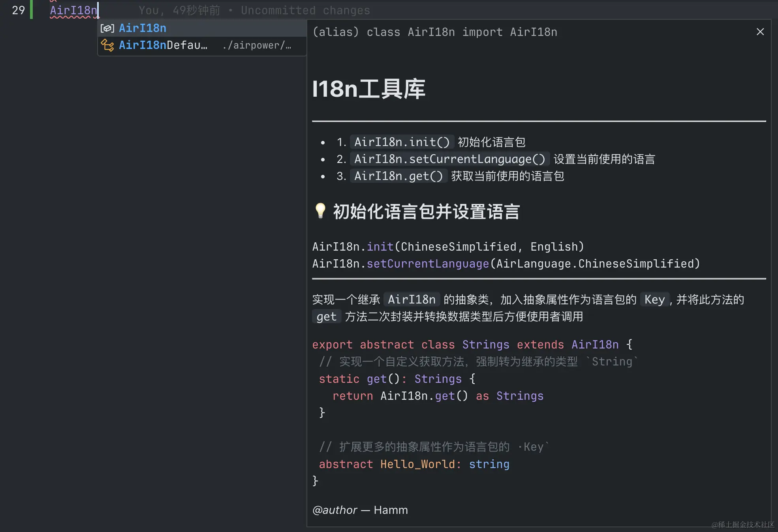
Task: Click the inline 'Key' code label in description
Action: point(654,300)
